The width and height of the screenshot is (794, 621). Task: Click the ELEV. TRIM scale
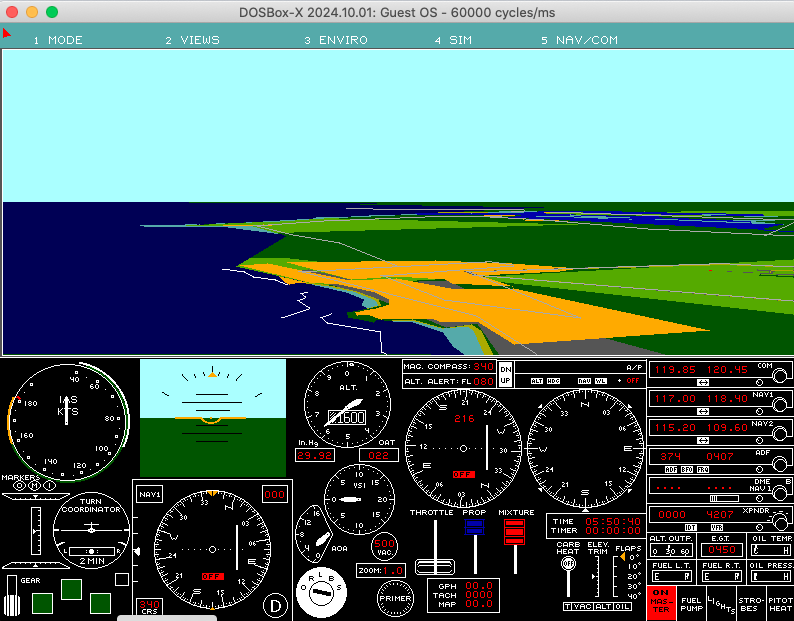[x=597, y=576]
